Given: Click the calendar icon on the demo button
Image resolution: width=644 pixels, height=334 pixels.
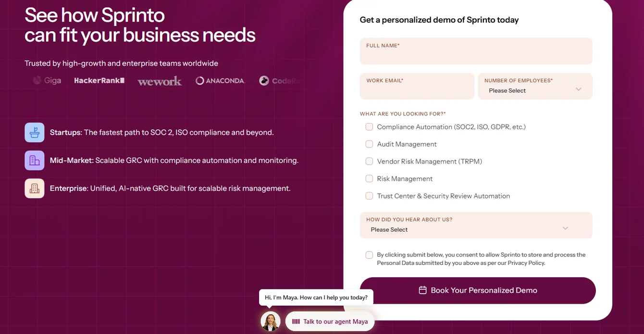Looking at the screenshot, I should click(423, 290).
